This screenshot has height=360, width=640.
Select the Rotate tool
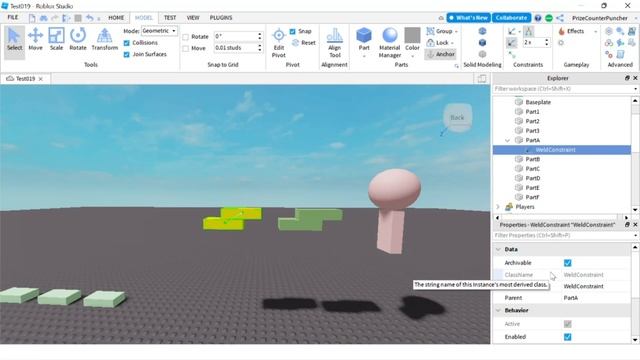click(x=78, y=40)
